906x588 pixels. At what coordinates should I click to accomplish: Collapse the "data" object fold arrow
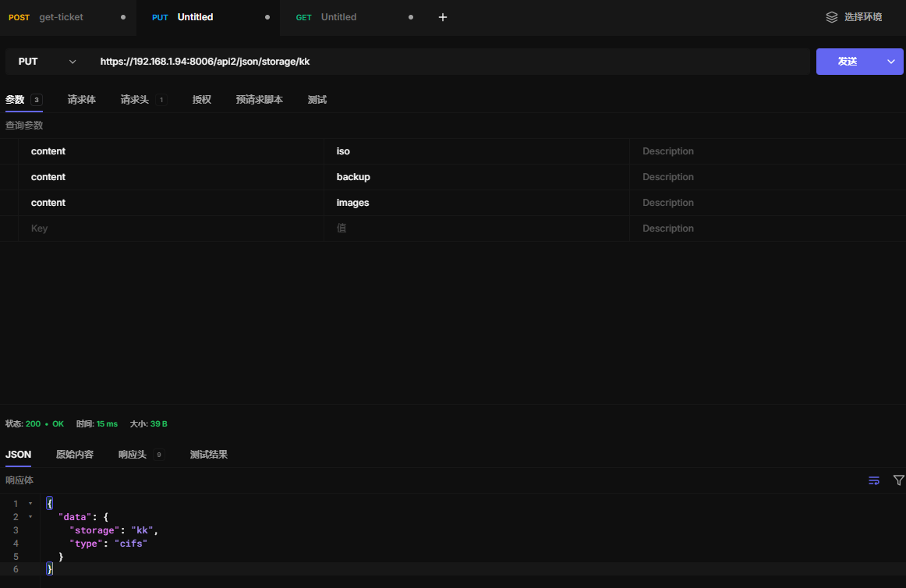point(30,517)
